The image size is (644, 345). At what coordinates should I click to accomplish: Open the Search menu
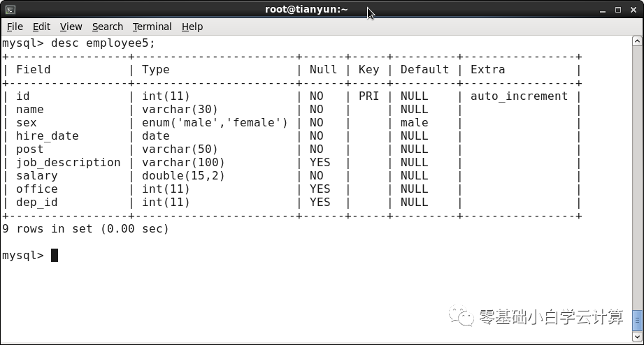(x=108, y=27)
